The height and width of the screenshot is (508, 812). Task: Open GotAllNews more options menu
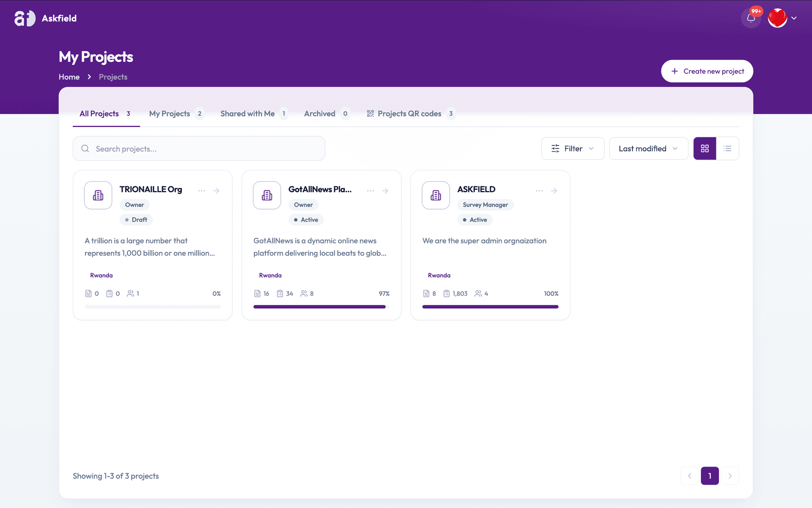point(370,191)
